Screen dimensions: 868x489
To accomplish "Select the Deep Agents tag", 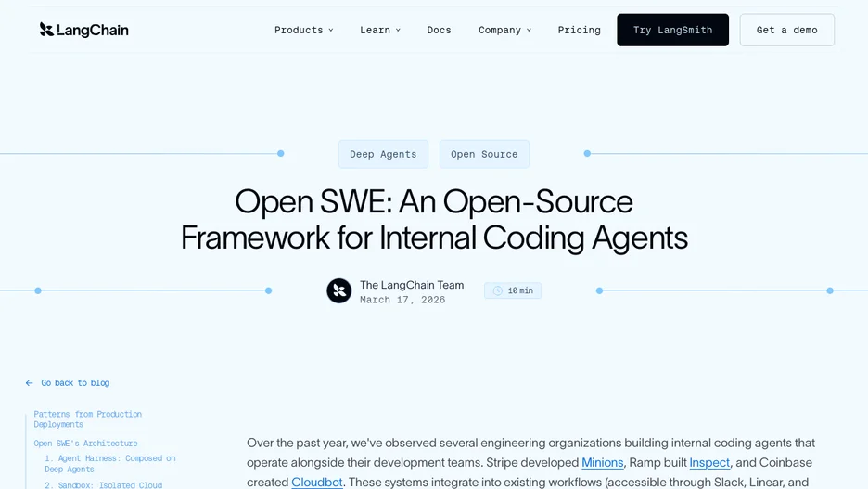I will [x=383, y=154].
